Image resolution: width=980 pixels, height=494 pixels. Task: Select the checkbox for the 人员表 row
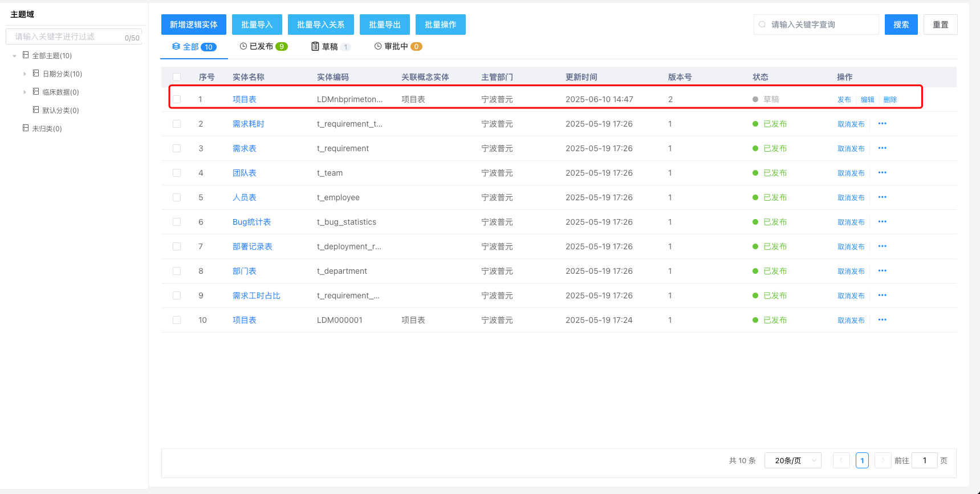[x=177, y=197]
